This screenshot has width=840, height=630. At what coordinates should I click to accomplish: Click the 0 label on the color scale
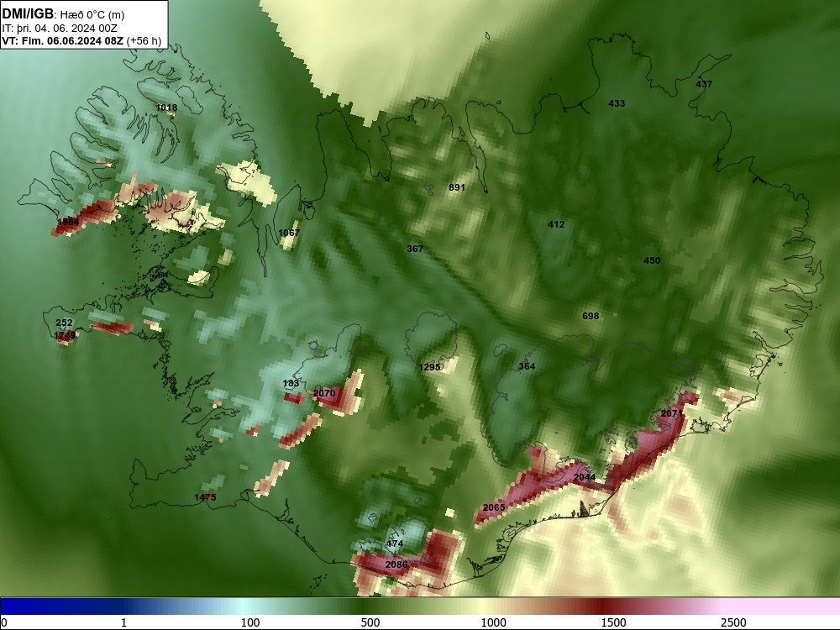[x=4, y=622]
